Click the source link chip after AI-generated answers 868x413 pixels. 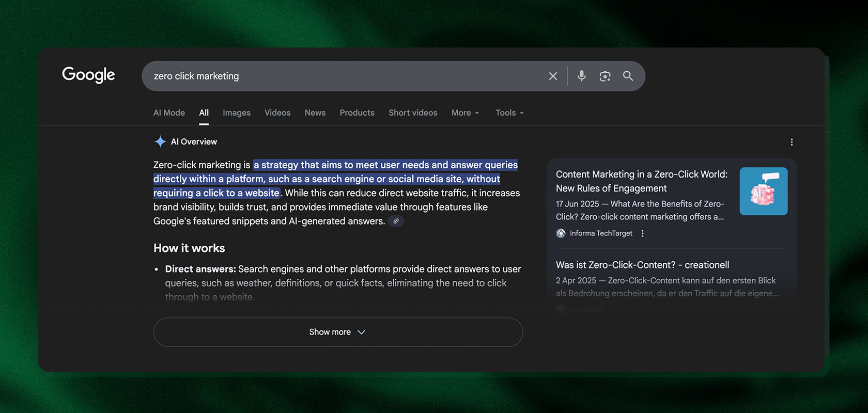(396, 221)
